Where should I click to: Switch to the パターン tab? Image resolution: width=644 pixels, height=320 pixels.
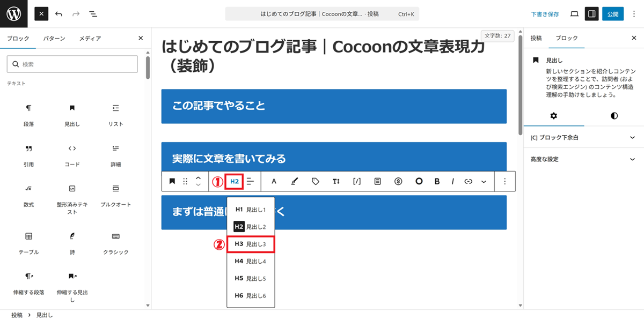tap(54, 39)
